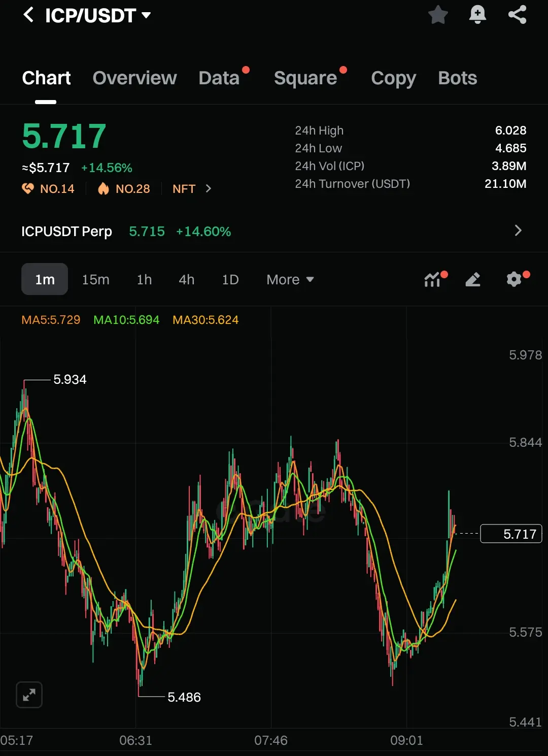Tap the +14.56% change value

click(x=107, y=168)
